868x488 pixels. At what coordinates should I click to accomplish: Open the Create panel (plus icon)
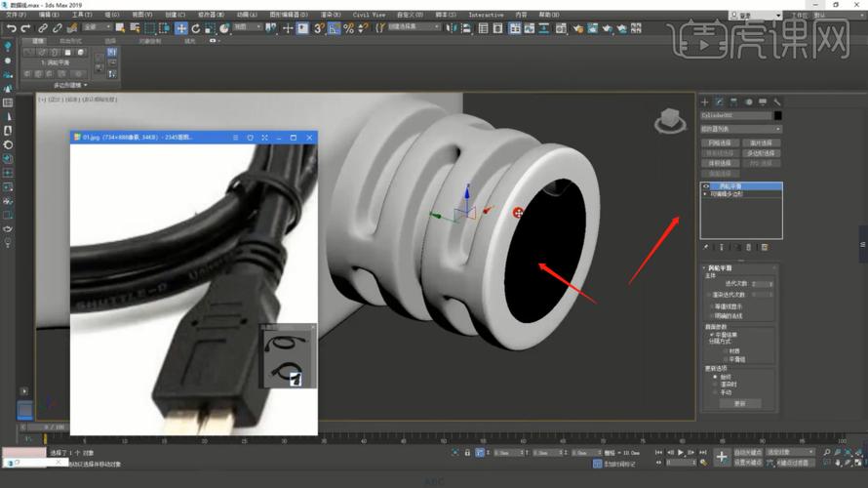click(x=705, y=102)
